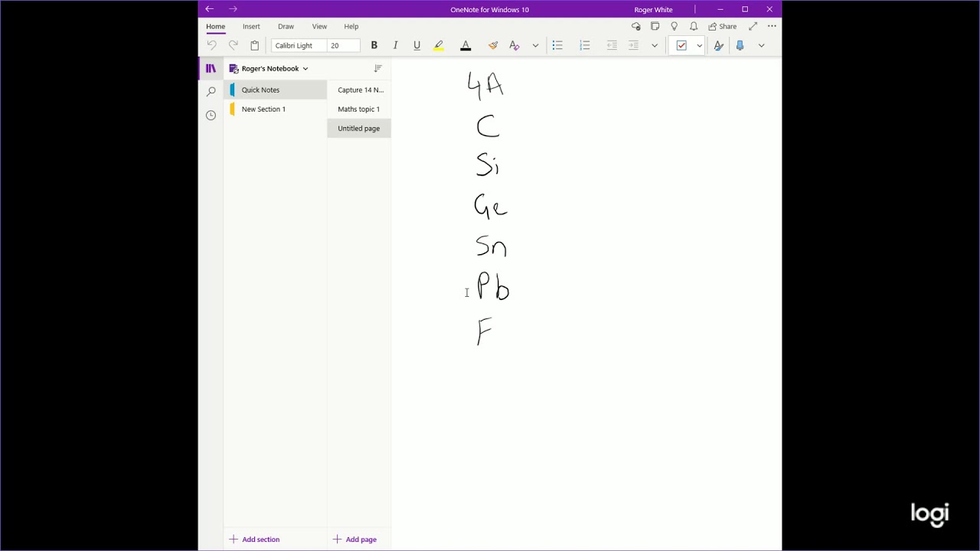Open the font name box Calibri Light
The image size is (980, 551).
(x=299, y=46)
